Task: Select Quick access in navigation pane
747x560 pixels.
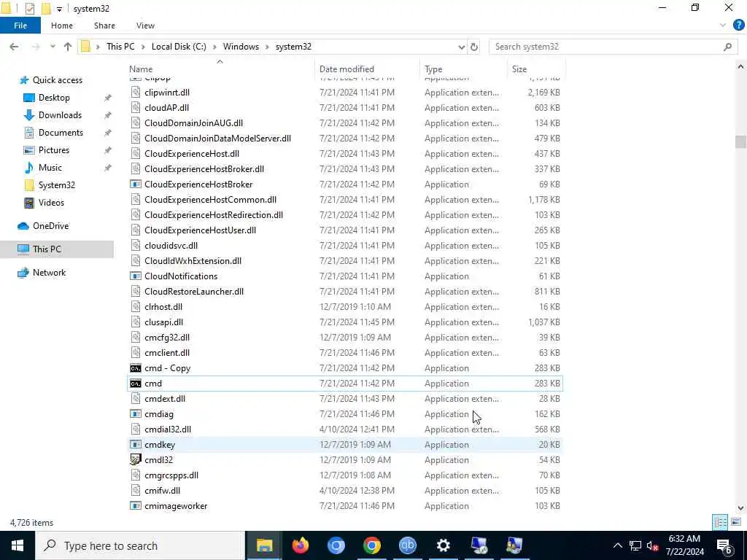Action: point(57,80)
